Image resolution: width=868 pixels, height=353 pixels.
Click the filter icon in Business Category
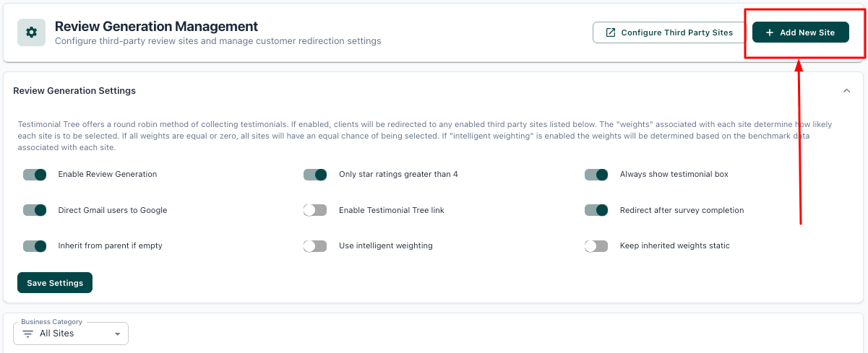click(28, 334)
